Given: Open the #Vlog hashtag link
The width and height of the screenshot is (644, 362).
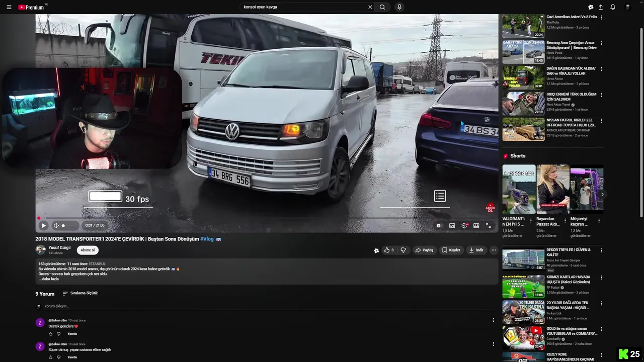Looking at the screenshot, I should 207,239.
